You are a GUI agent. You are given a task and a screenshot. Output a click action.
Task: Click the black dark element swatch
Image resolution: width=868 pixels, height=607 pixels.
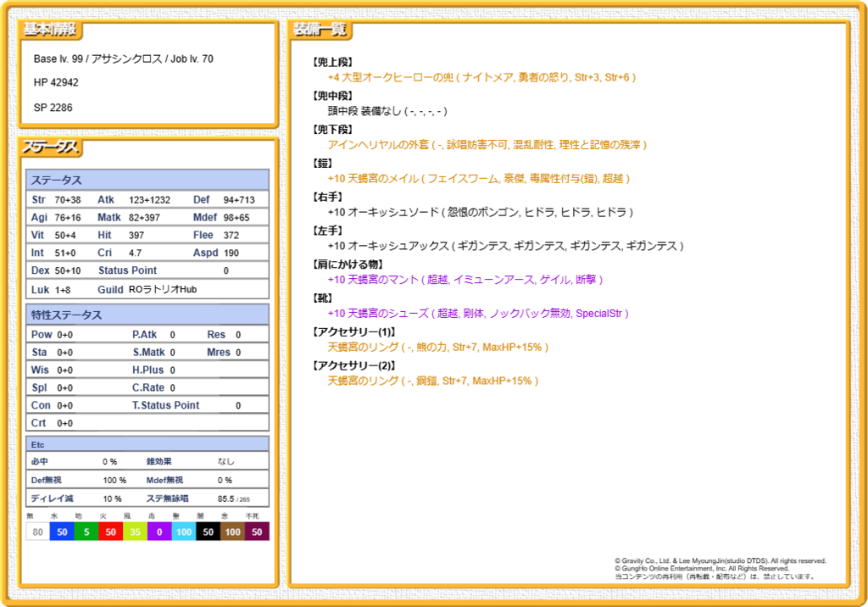[x=209, y=532]
